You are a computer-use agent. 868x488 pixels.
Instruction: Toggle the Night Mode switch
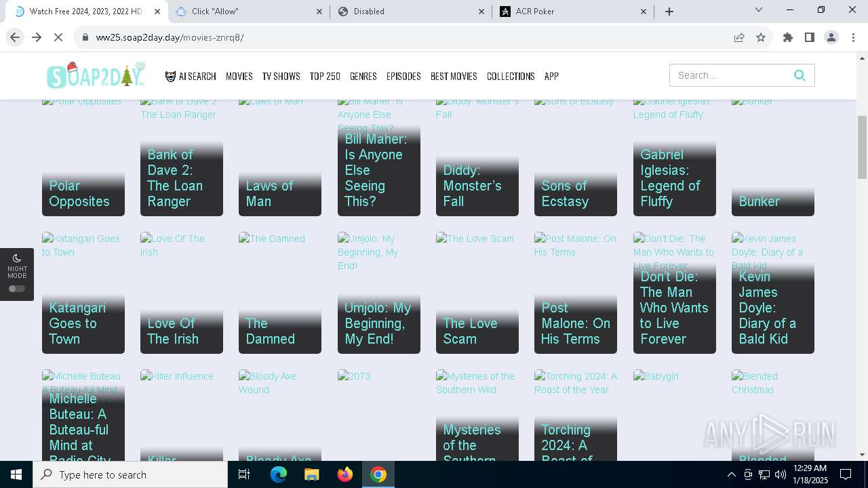[17, 289]
